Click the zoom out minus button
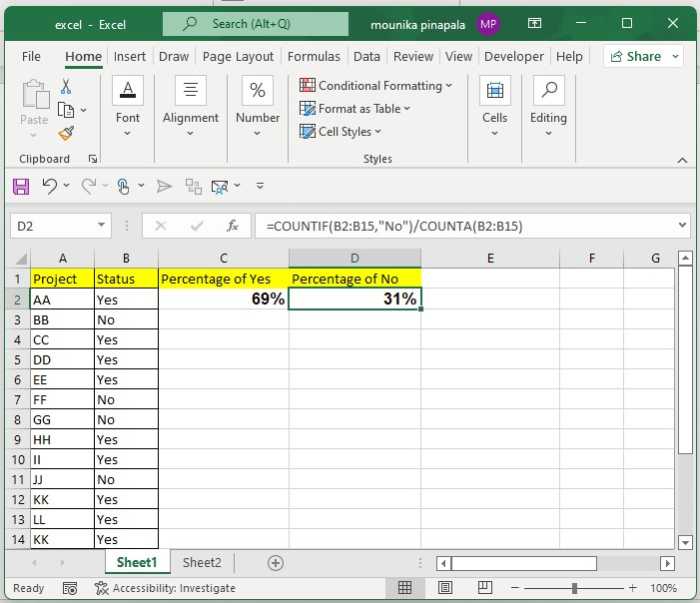 point(515,588)
